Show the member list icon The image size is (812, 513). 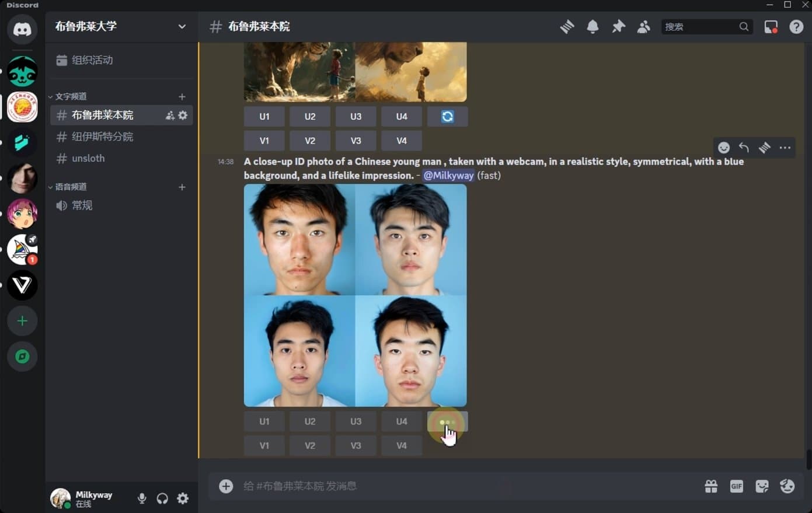(643, 26)
